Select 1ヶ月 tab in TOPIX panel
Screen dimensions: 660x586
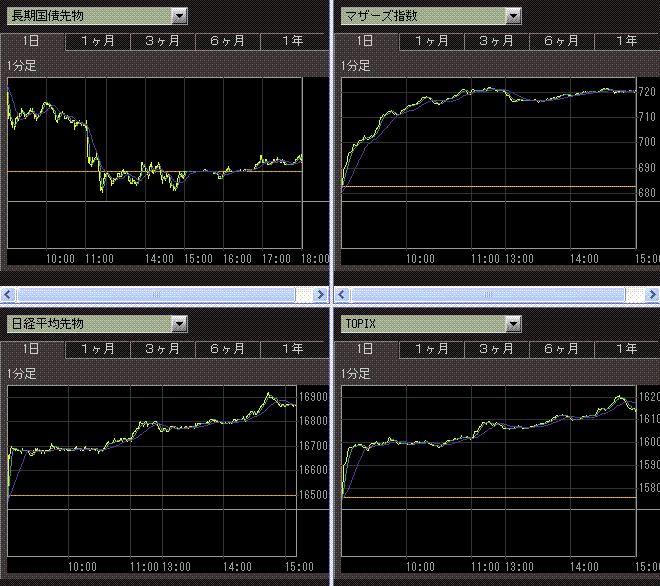tap(431, 349)
